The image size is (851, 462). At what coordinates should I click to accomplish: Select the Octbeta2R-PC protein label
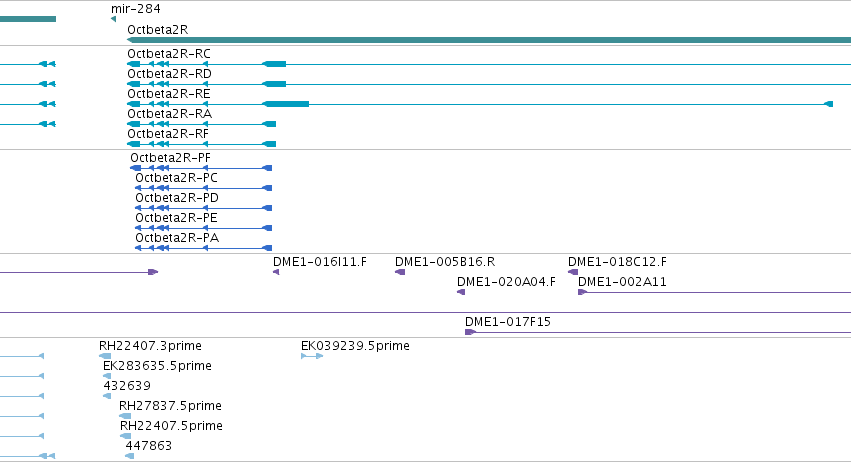tap(176, 178)
